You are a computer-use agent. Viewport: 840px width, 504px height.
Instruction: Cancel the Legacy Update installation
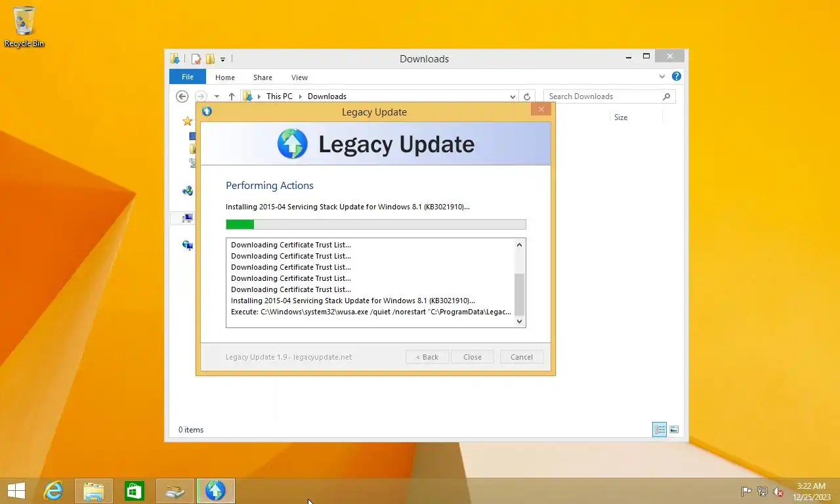click(x=522, y=357)
